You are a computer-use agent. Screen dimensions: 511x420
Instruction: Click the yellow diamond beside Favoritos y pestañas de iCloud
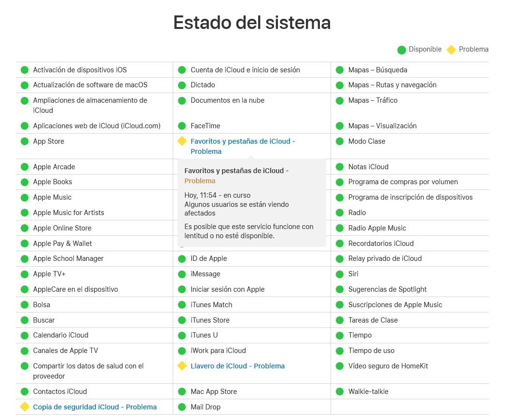[x=182, y=141]
